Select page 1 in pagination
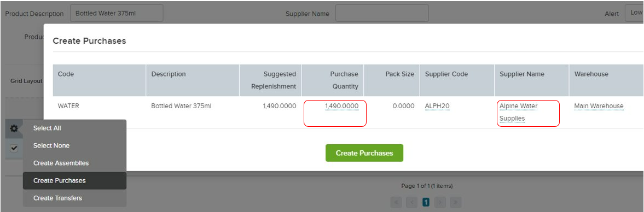The width and height of the screenshot is (644, 212). [x=426, y=202]
